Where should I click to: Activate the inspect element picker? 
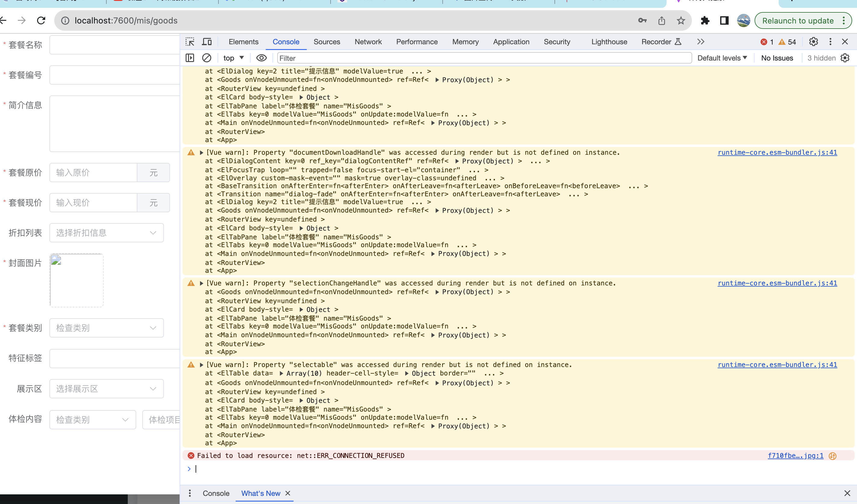[190, 42]
